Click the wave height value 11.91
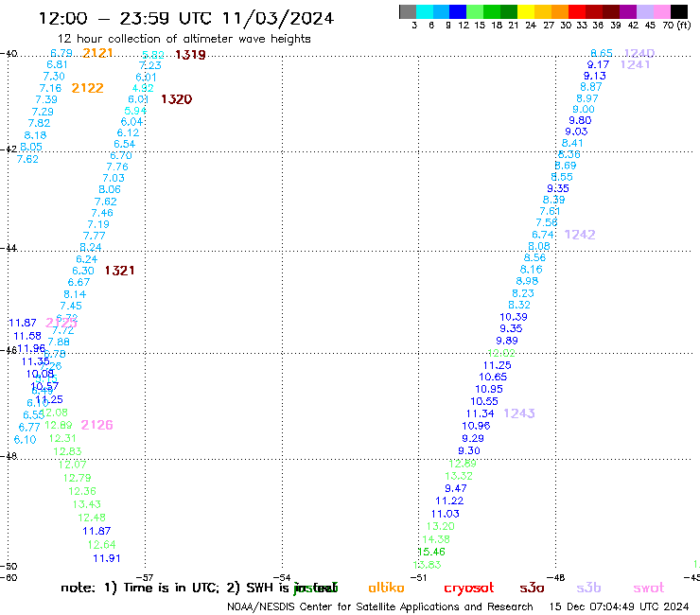This screenshot has width=700, height=615. coord(107,558)
